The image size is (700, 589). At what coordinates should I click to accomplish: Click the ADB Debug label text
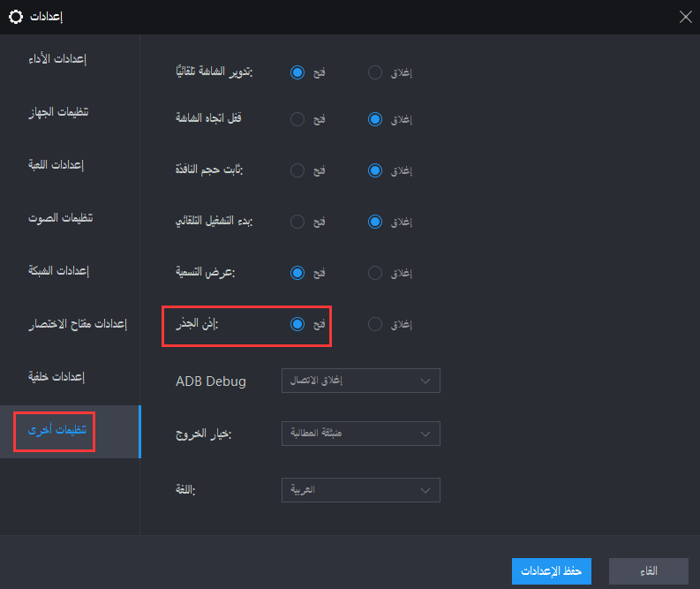pos(211,381)
